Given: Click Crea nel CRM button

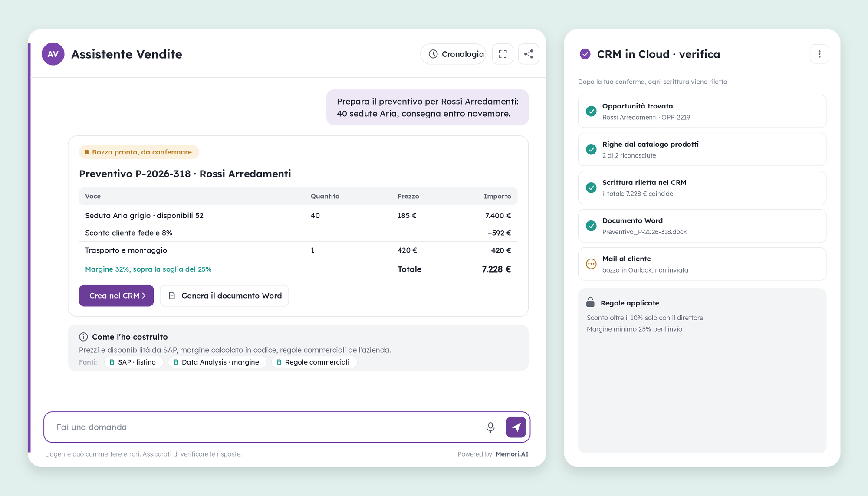Looking at the screenshot, I should coord(116,296).
